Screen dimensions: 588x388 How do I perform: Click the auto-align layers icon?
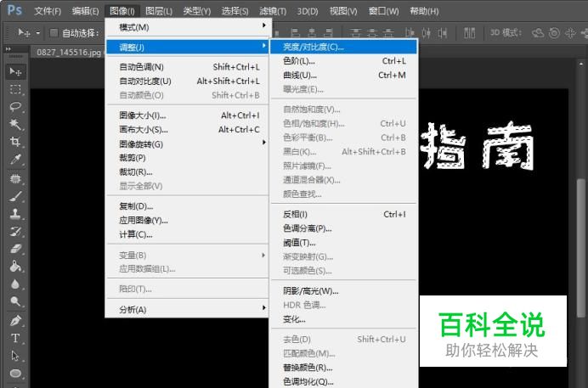(470, 33)
